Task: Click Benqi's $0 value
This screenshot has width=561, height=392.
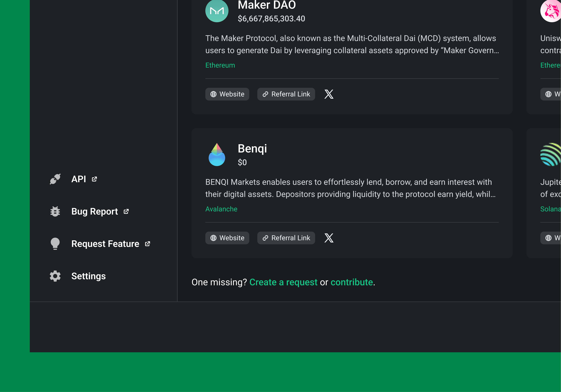Action: (242, 162)
